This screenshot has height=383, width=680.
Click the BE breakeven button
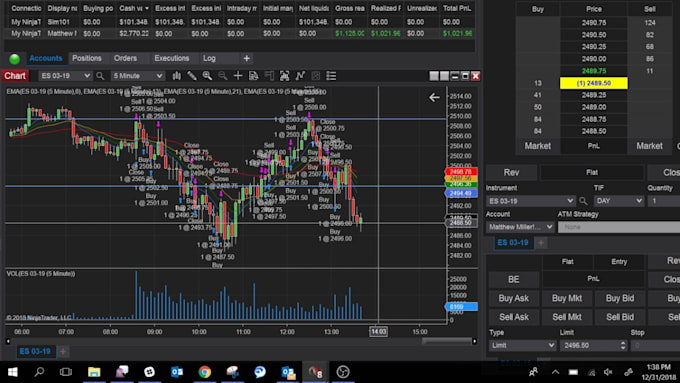pos(513,279)
